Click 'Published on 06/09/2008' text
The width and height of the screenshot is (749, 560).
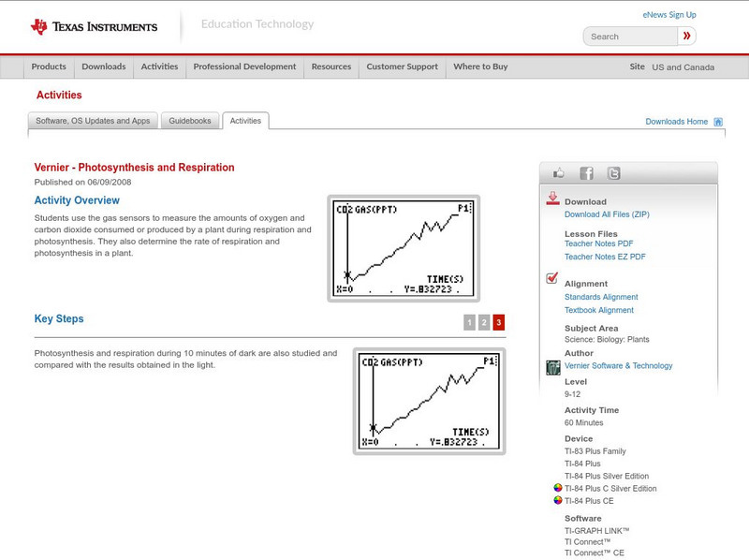coord(82,182)
